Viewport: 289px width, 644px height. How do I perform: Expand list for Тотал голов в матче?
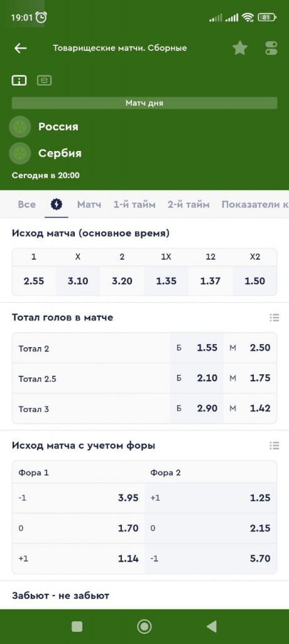(274, 317)
